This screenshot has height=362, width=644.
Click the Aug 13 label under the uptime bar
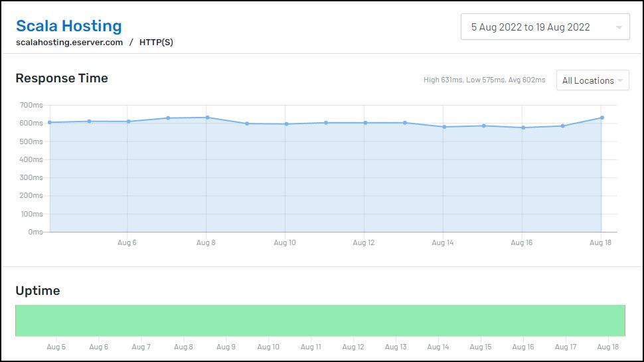[396, 347]
